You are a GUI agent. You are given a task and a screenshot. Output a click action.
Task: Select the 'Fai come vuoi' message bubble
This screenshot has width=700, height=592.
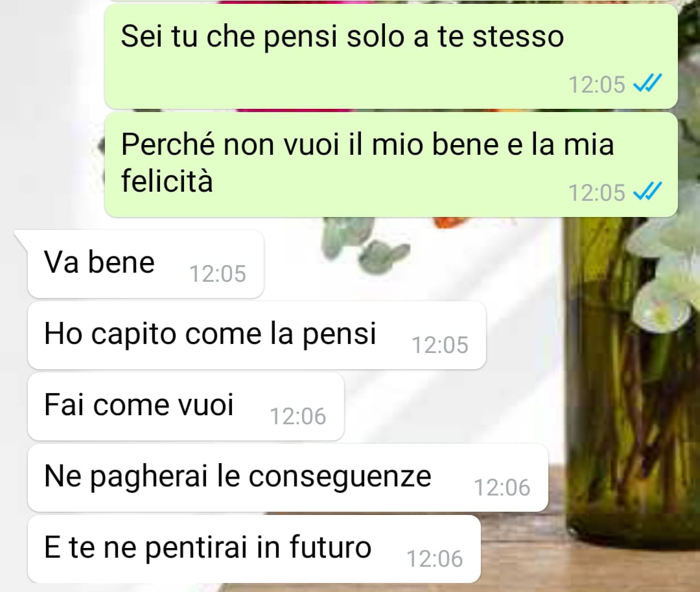click(x=186, y=406)
